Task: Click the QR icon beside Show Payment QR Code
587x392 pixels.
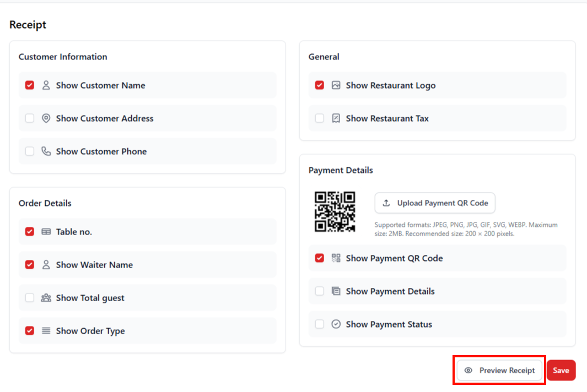Action: (x=336, y=258)
